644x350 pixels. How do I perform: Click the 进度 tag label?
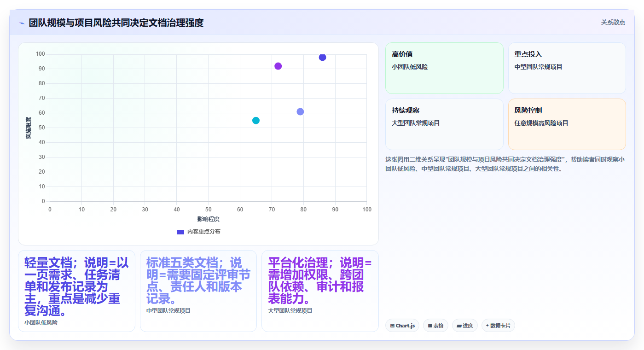click(468, 326)
